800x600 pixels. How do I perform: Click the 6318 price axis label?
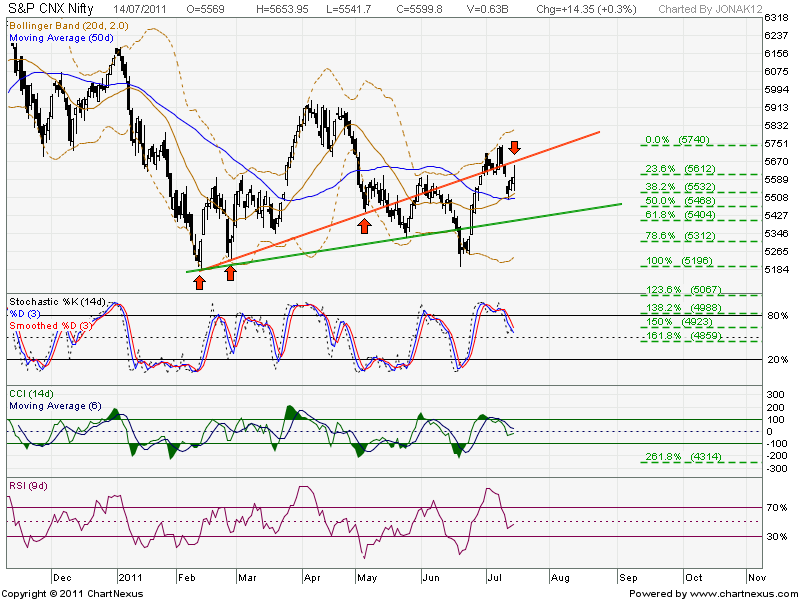point(776,17)
